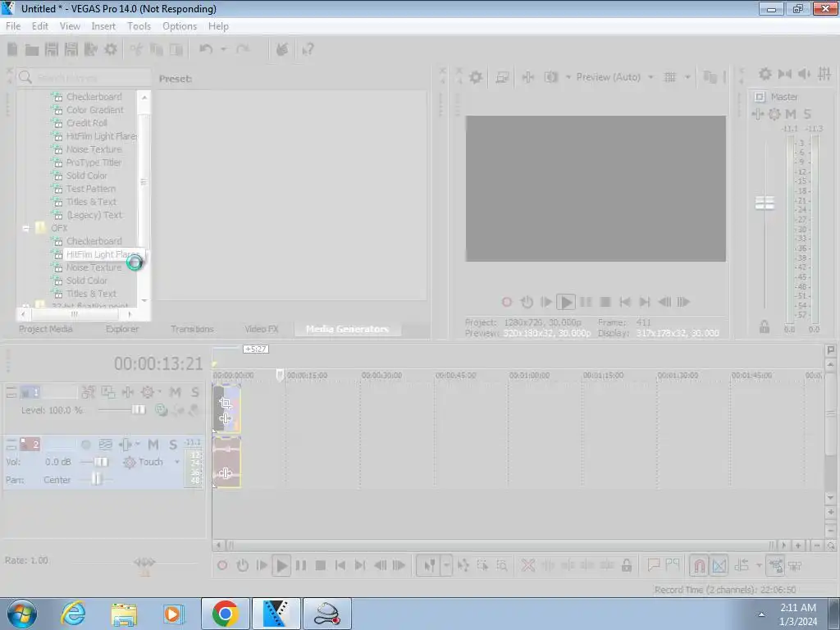Open Chrome from the Windows taskbar

point(225,614)
